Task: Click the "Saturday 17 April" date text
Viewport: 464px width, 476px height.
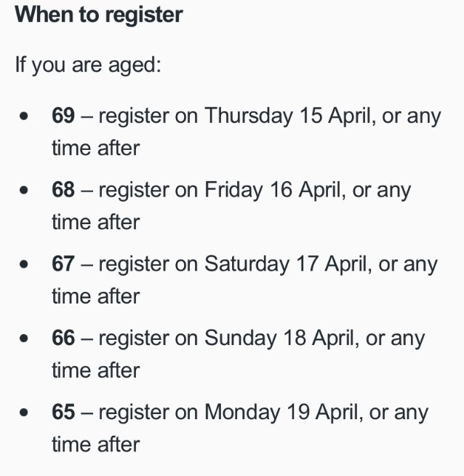Action: click(287, 265)
